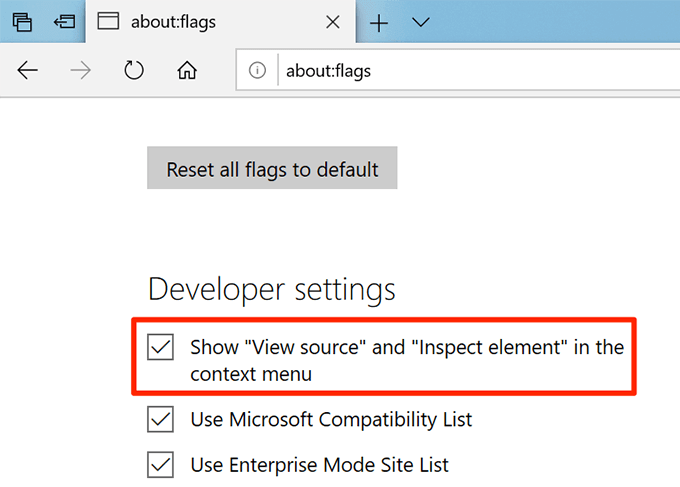Image resolution: width=680 pixels, height=487 pixels.
Task: Click the page icon on about:flags tab
Action: coord(110,22)
